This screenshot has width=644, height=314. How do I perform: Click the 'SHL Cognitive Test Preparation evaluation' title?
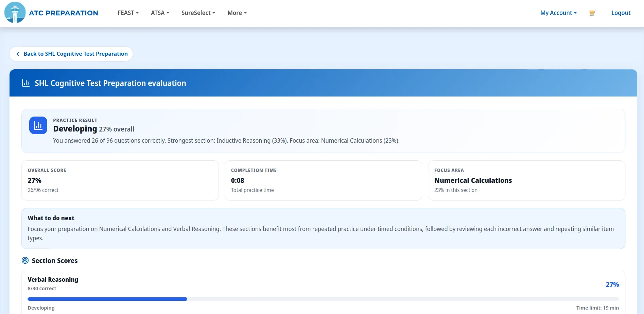110,83
